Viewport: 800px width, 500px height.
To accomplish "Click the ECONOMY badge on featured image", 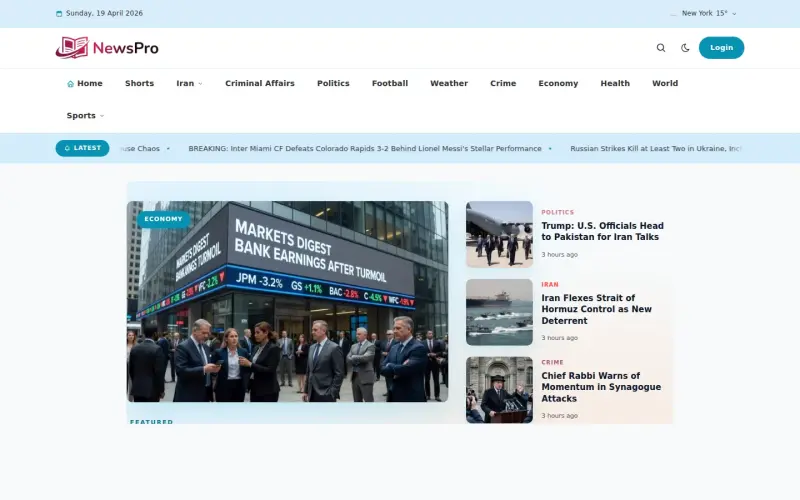I will (163, 219).
